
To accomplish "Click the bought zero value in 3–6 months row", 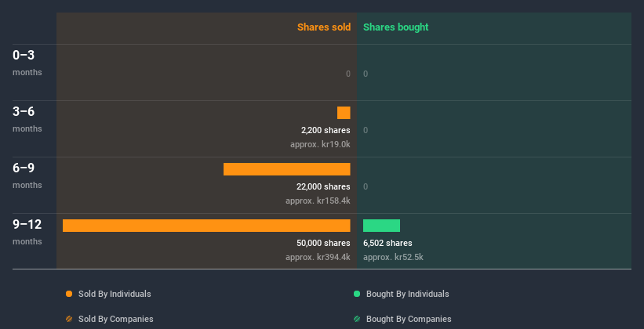I will 366,131.
